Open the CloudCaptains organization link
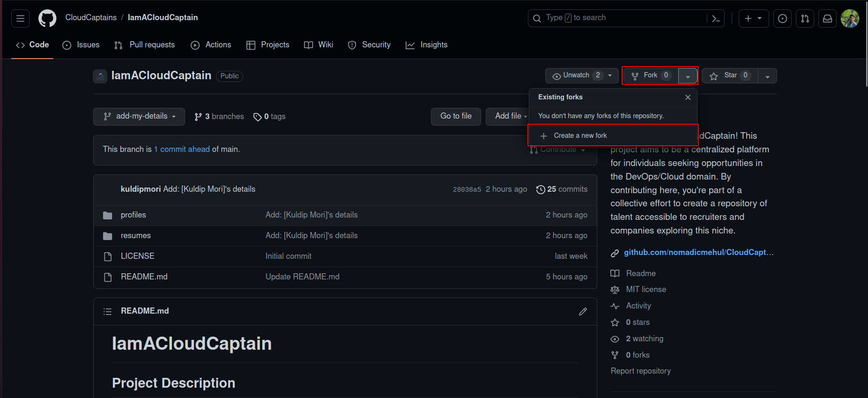 91,17
